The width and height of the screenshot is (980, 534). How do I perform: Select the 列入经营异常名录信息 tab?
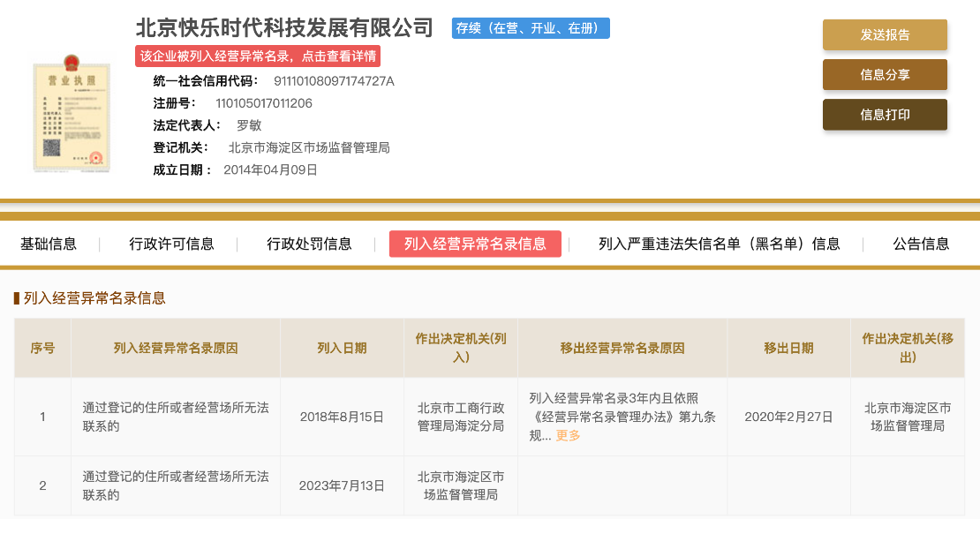(475, 244)
